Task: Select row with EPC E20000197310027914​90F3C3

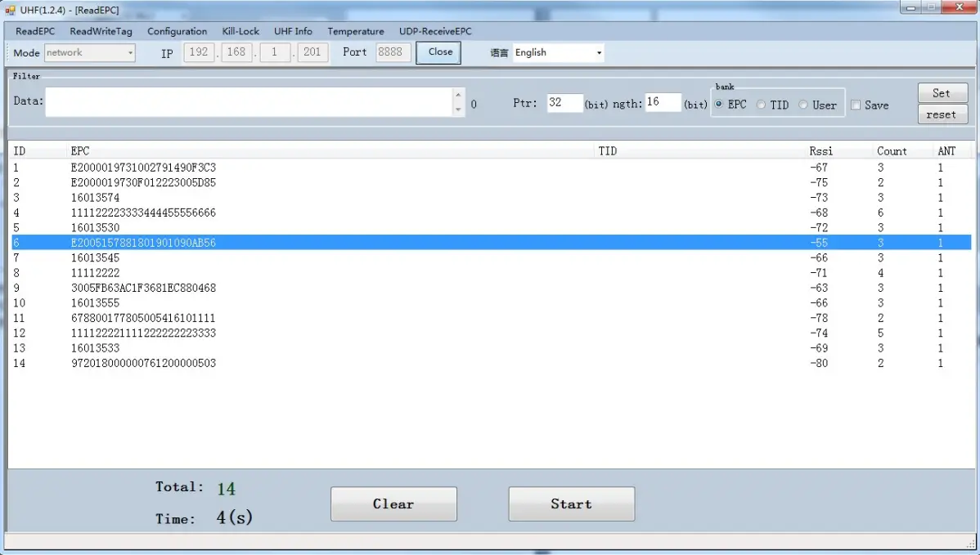Action: [491, 168]
